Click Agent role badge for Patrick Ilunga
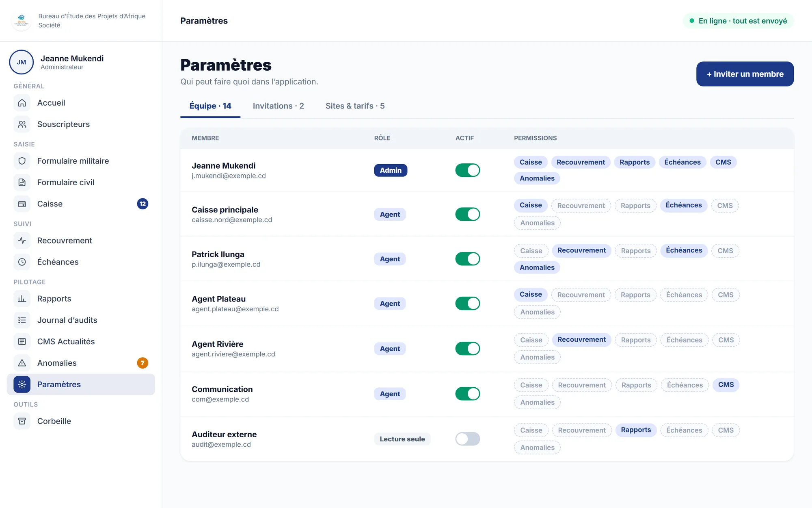Image resolution: width=812 pixels, height=508 pixels. [x=390, y=259]
